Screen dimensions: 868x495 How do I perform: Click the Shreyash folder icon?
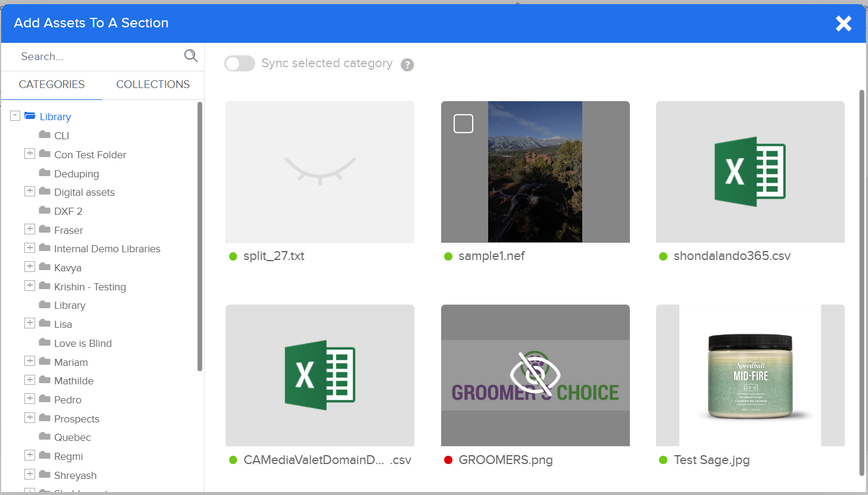click(45, 475)
